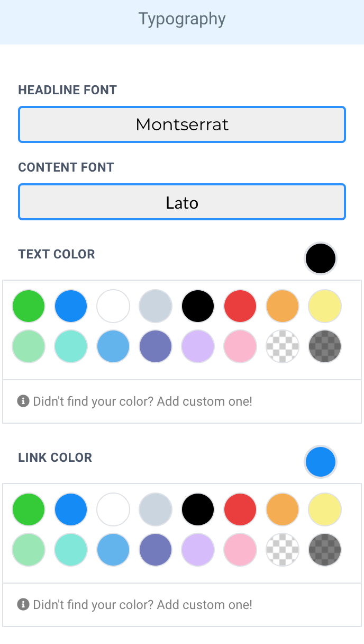Choose black swatch in Link Color palette
The height and width of the screenshot is (644, 364).
tap(198, 509)
